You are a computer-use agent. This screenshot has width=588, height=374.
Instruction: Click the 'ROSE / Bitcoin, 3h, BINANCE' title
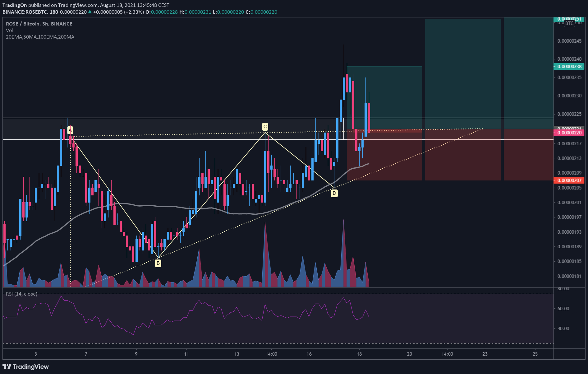(x=39, y=24)
